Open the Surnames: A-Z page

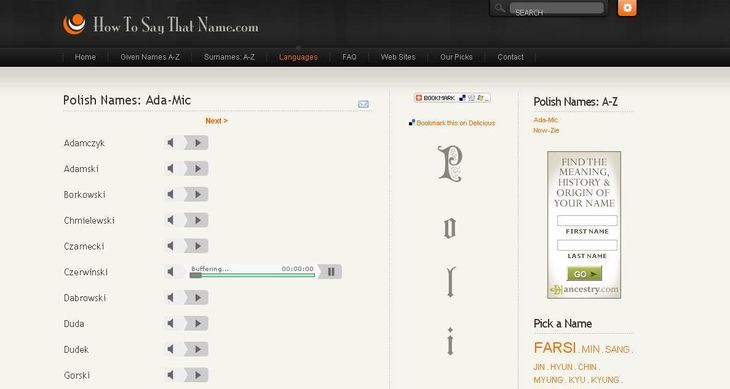click(229, 57)
